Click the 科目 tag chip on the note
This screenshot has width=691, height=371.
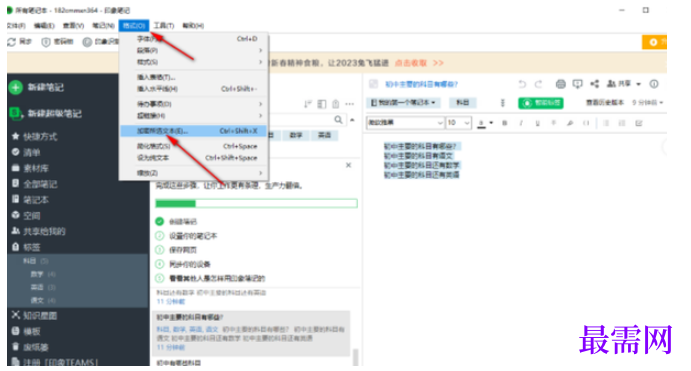462,103
